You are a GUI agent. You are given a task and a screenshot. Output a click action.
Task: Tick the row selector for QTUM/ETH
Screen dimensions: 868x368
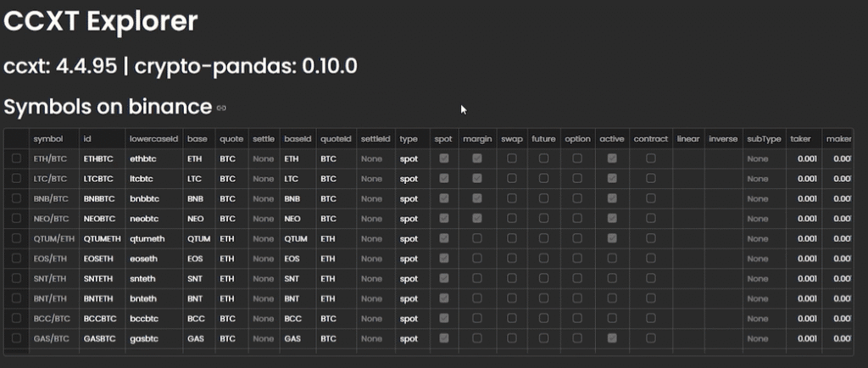point(17,238)
